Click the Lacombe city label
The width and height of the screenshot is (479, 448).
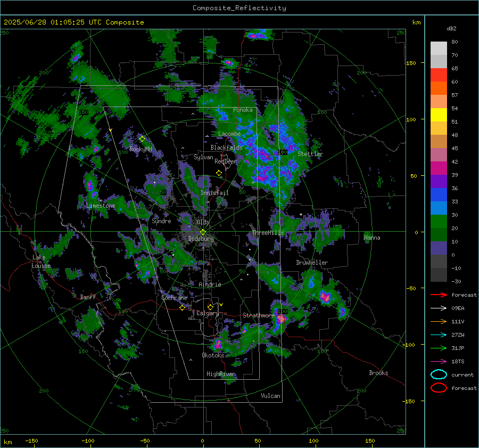point(229,134)
